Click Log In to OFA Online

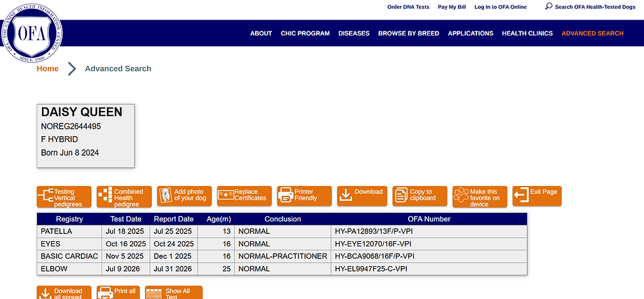click(501, 7)
